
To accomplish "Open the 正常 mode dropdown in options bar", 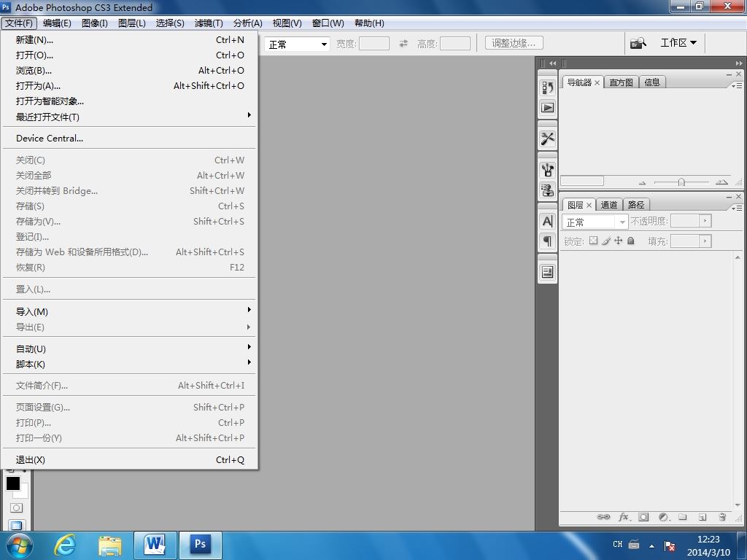I will pyautogui.click(x=297, y=44).
